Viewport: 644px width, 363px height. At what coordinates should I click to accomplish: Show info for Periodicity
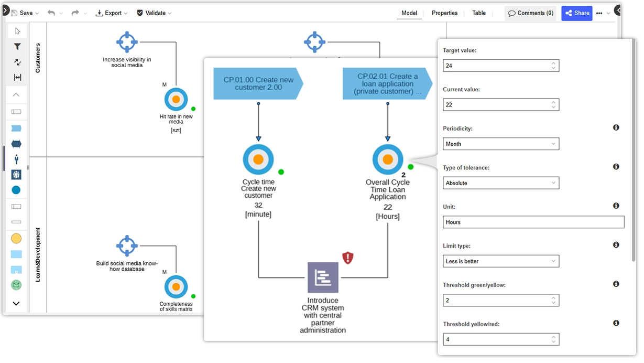coord(616,127)
